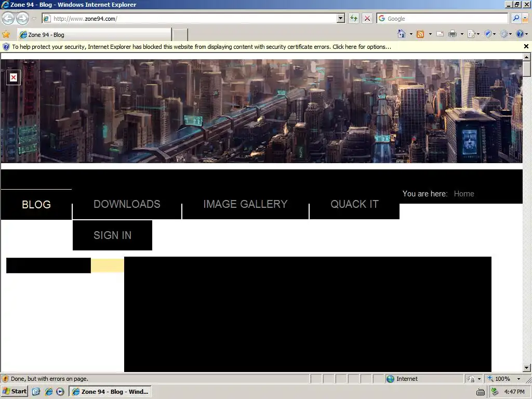Click the on-screen keyboard tray icon
532x399 pixels.
coord(481,392)
